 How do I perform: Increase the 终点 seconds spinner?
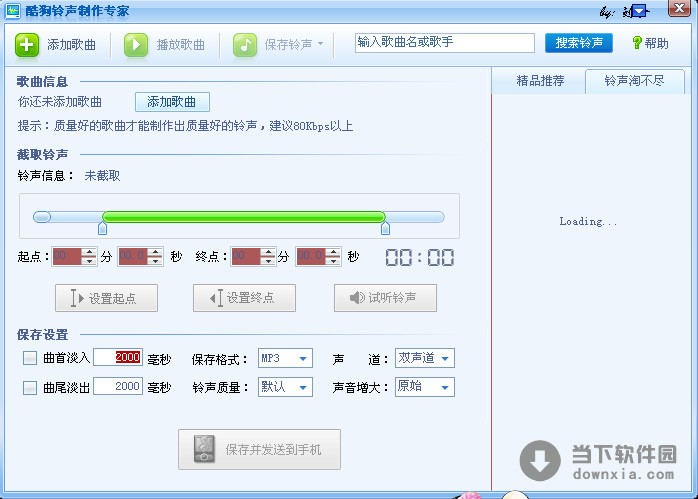(x=333, y=252)
